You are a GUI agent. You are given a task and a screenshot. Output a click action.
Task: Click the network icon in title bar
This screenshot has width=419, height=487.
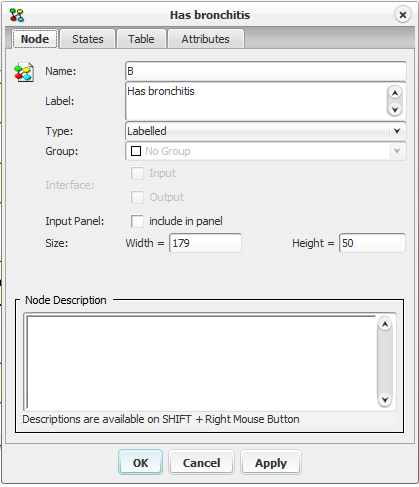pos(16,15)
